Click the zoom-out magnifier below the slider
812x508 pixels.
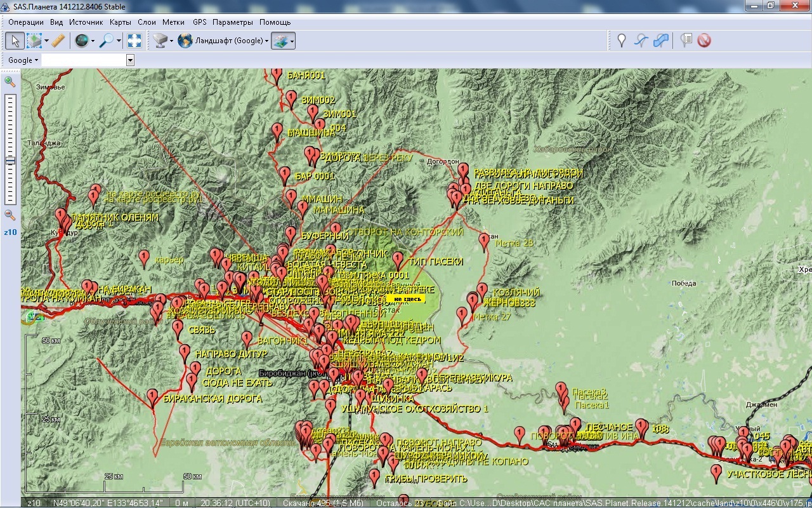click(10, 215)
